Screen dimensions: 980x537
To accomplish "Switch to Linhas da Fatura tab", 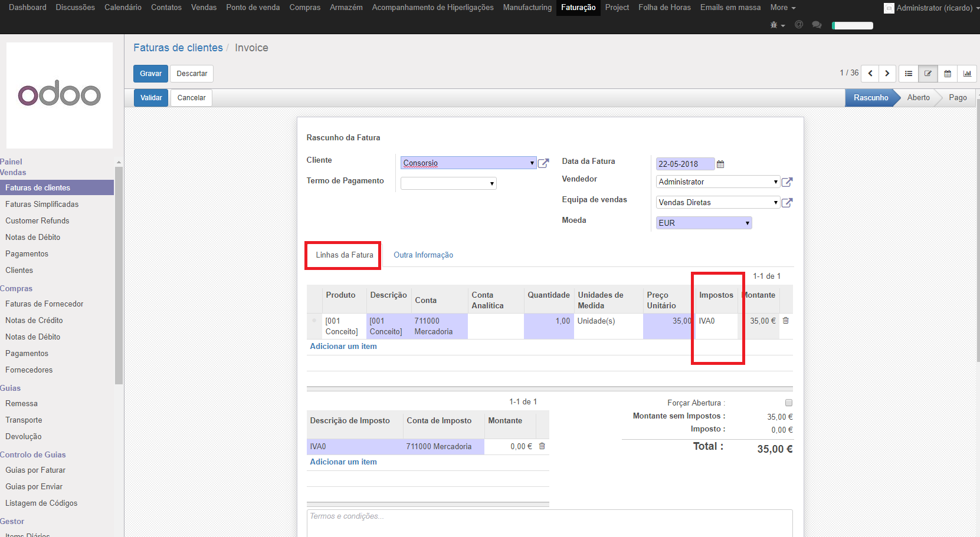I will pyautogui.click(x=345, y=255).
